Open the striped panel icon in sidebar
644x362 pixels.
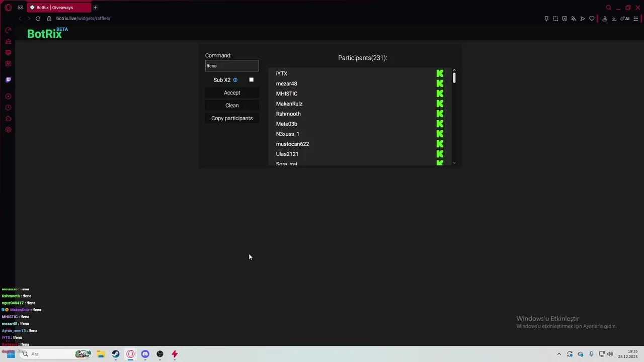pyautogui.click(x=8, y=53)
